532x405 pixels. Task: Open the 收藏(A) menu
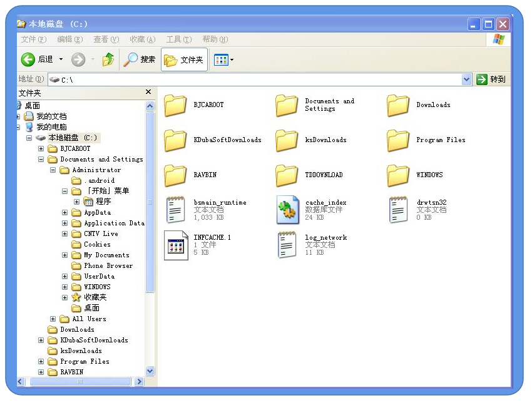143,39
